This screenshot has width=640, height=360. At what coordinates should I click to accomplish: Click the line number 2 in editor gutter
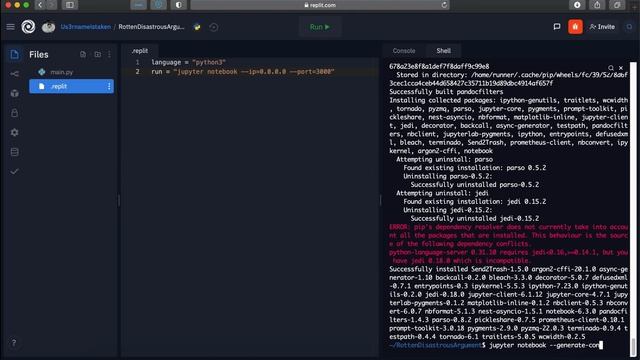coord(138,72)
